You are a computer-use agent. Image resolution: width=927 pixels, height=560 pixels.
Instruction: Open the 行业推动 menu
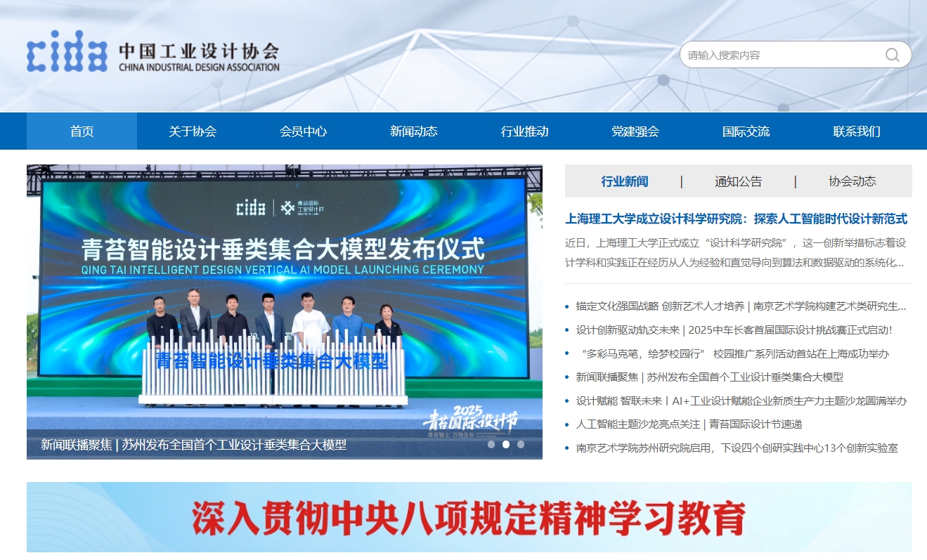(x=524, y=131)
